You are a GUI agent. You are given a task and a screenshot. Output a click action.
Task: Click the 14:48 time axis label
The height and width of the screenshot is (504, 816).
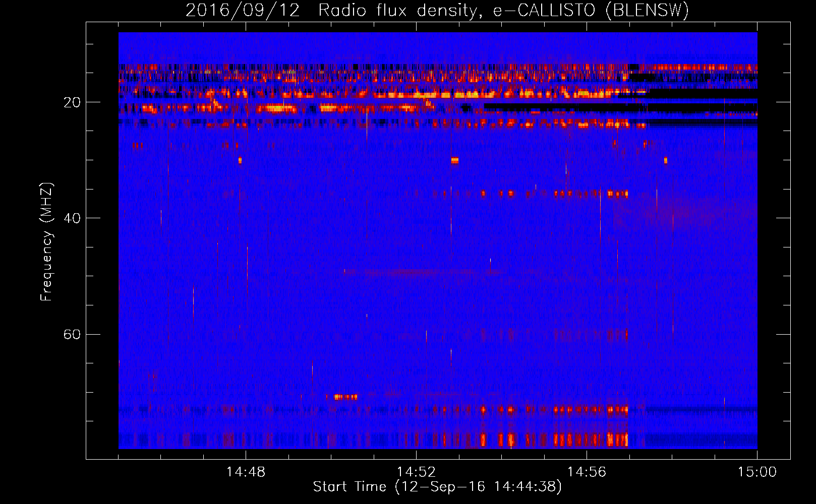(246, 472)
